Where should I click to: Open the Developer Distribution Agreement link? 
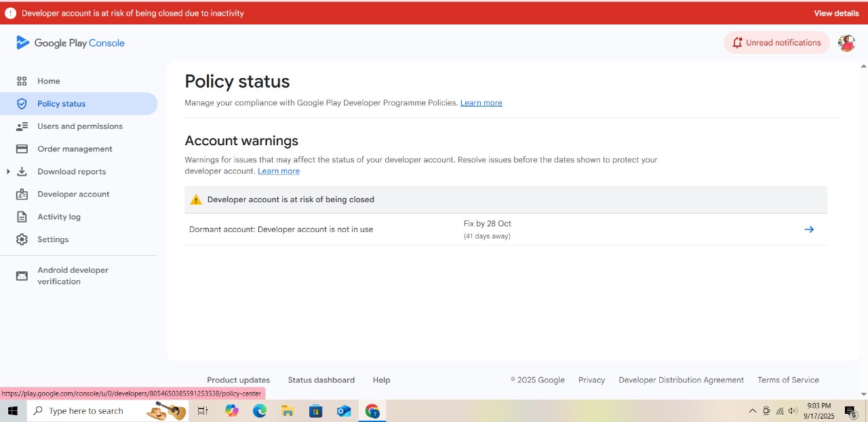(x=681, y=380)
